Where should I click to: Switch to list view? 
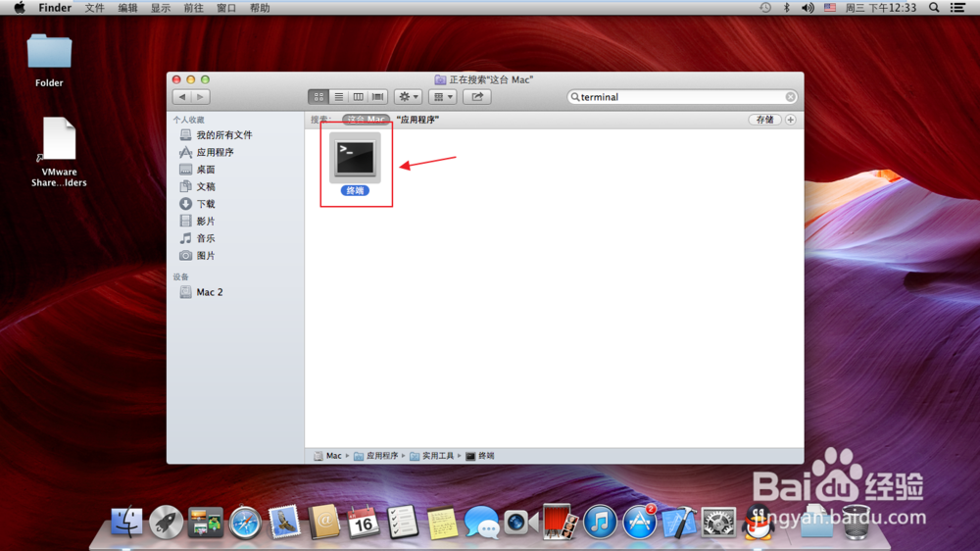coord(338,97)
